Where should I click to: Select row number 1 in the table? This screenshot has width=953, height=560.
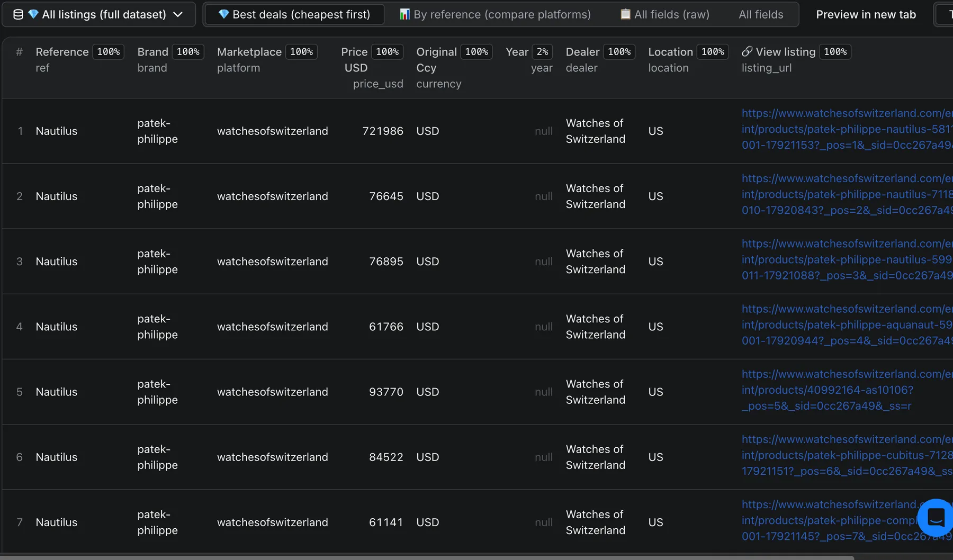20,131
